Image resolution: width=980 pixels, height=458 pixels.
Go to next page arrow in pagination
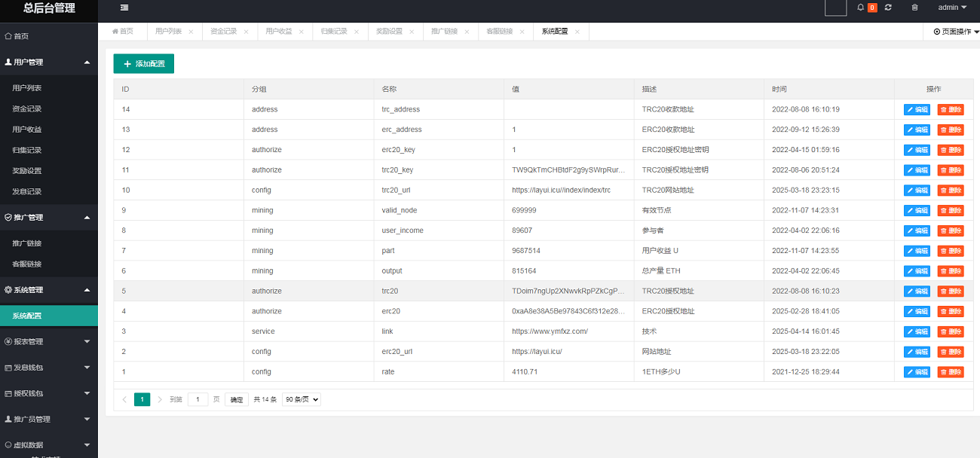tap(160, 400)
